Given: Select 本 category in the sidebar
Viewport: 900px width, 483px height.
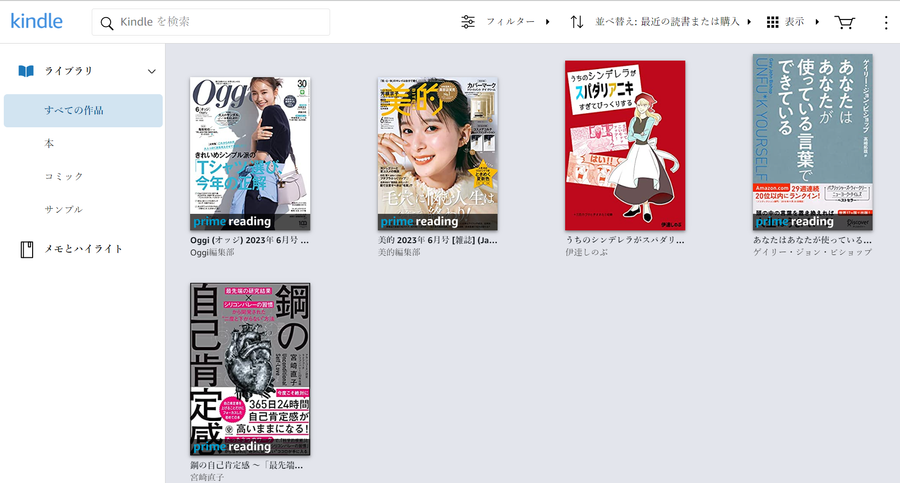Looking at the screenshot, I should [49, 144].
